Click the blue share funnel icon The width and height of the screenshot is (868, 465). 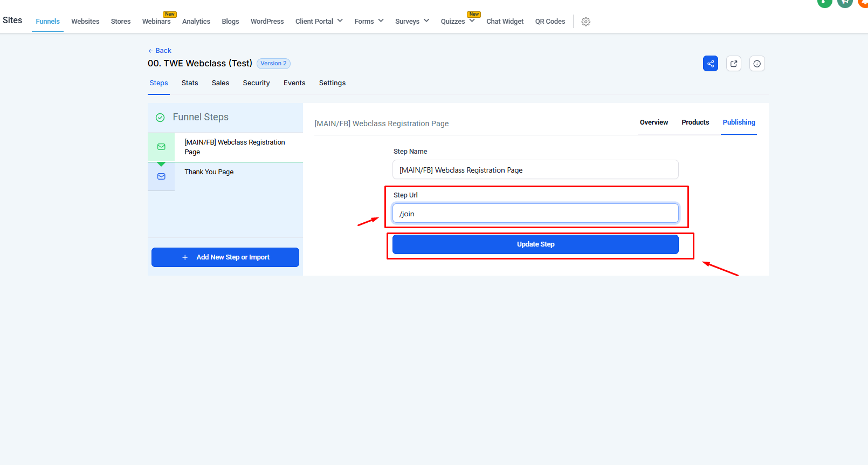point(710,64)
